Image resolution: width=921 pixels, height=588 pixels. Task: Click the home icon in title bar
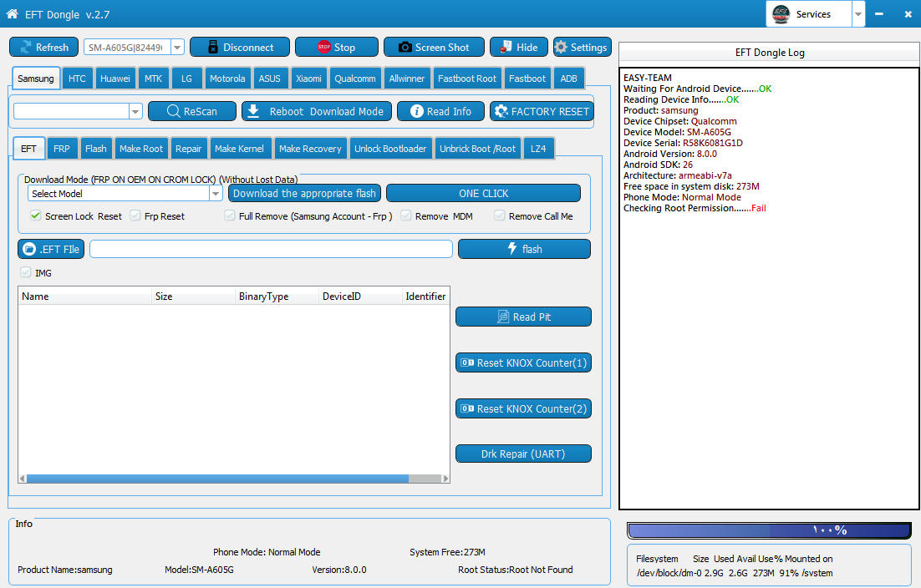tap(12, 13)
